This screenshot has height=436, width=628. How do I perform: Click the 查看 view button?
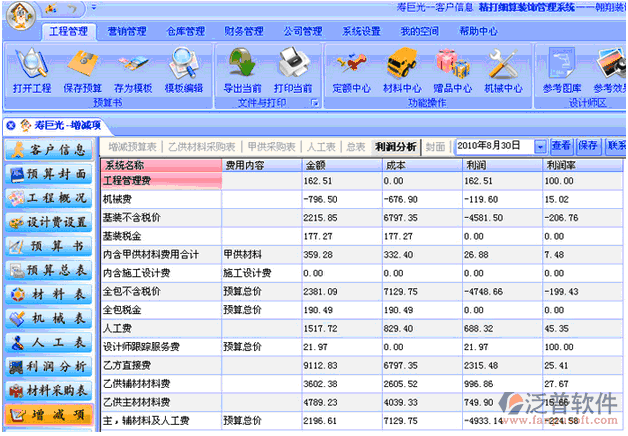[561, 147]
